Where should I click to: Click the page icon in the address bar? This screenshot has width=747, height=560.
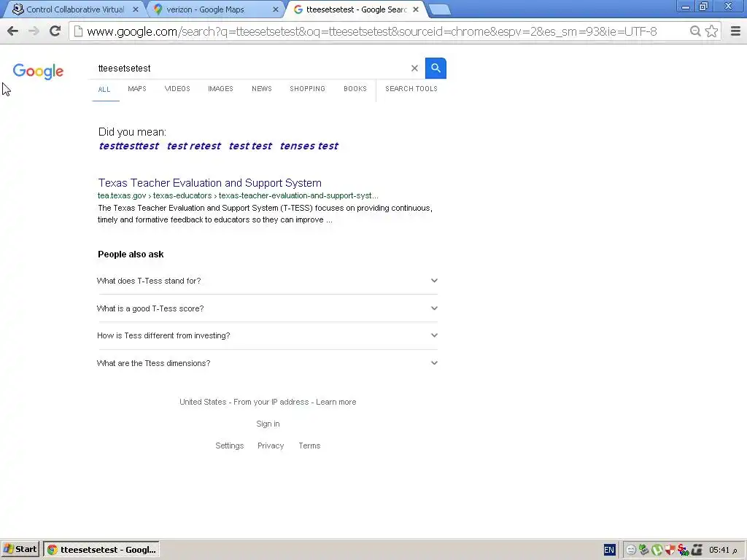(78, 31)
